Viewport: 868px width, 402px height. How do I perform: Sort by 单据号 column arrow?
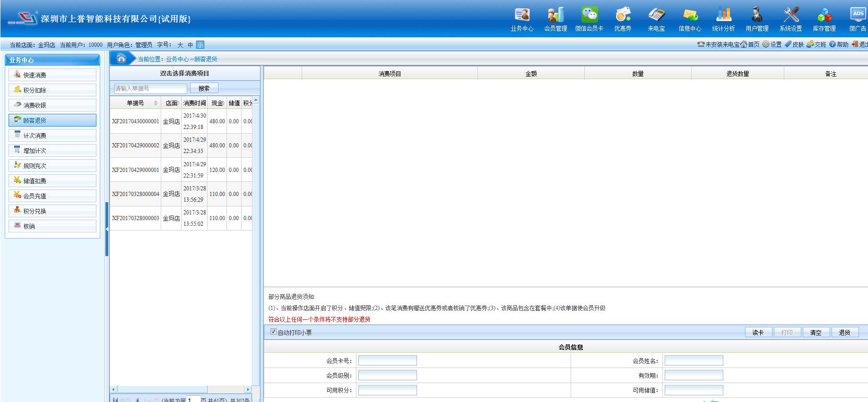(x=156, y=103)
